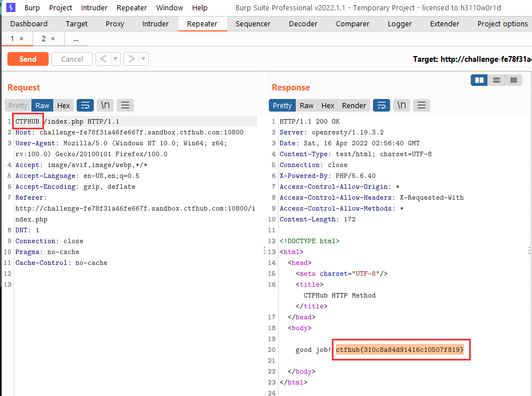The width and height of the screenshot is (532, 396).
Task: Switch to the Comparer tab
Action: tap(352, 24)
